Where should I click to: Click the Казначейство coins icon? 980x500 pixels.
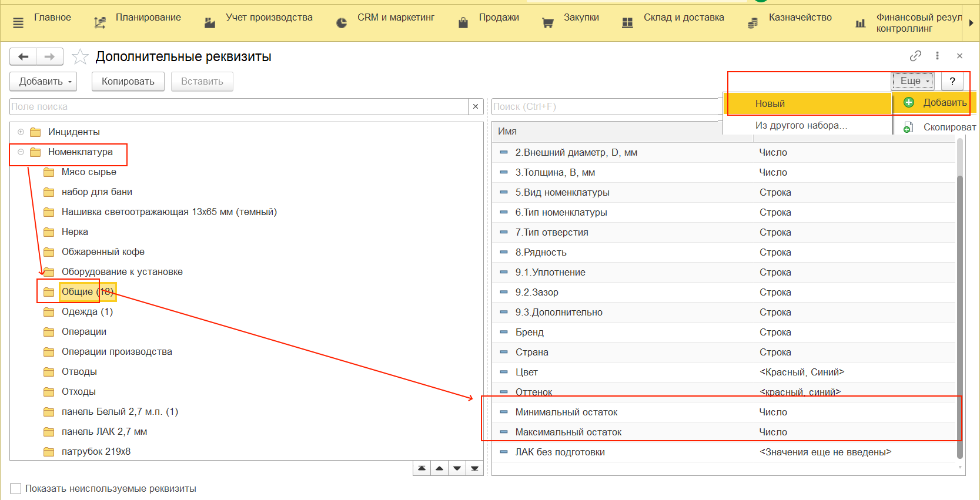752,23
